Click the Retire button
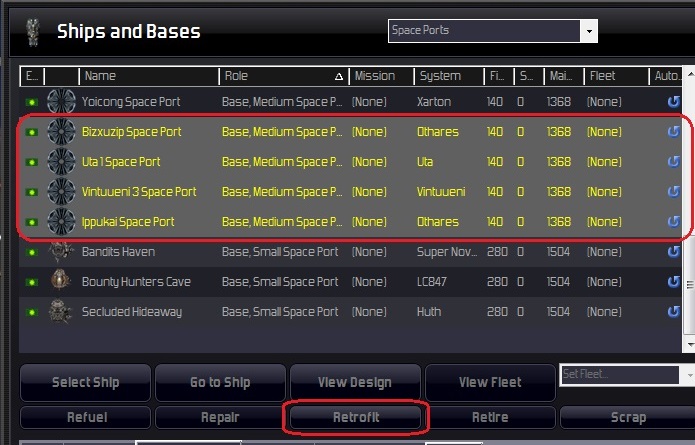The image size is (695, 445). [490, 418]
